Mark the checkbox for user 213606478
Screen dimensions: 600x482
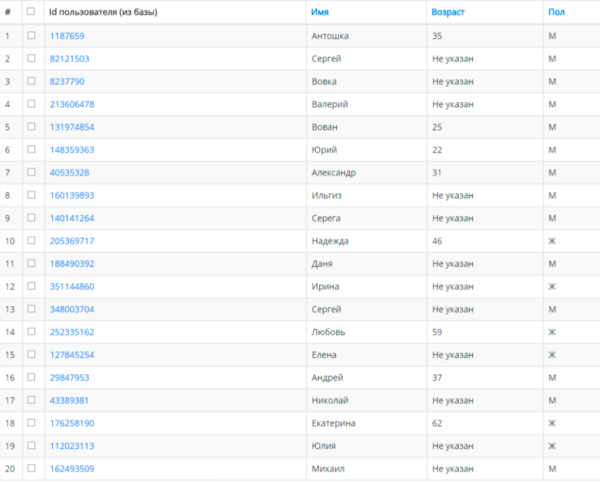tap(31, 104)
